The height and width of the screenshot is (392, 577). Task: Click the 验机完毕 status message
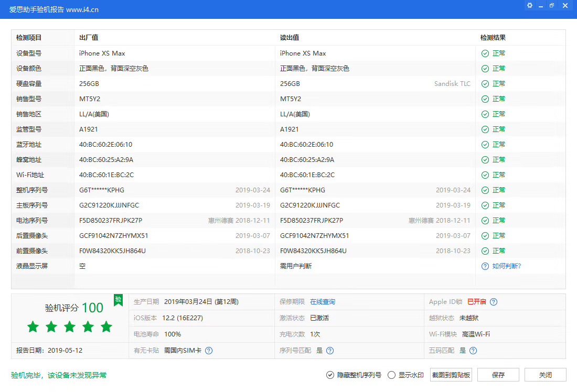[x=59, y=375]
